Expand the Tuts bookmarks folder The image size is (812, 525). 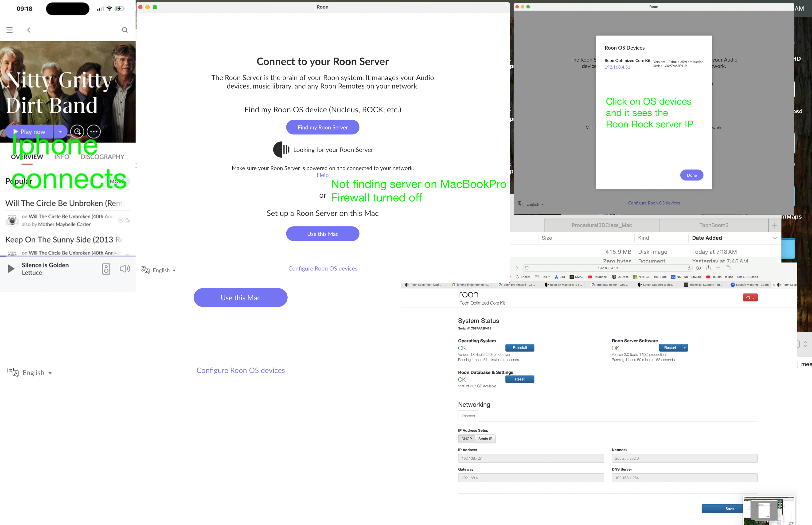[542, 277]
